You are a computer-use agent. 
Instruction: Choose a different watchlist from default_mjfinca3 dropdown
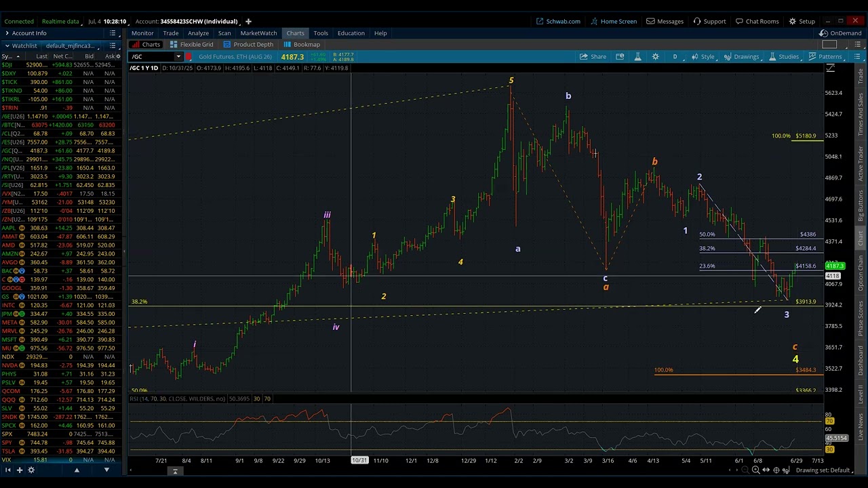(x=73, y=45)
